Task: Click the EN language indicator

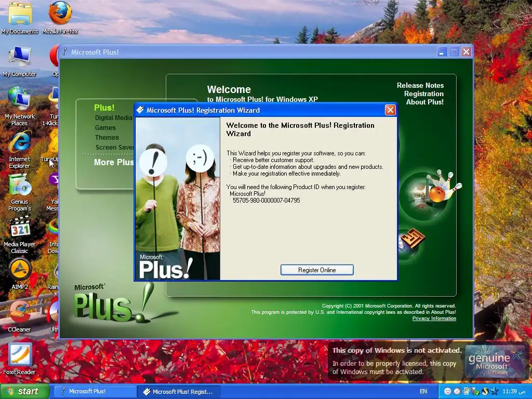Action: (423, 392)
